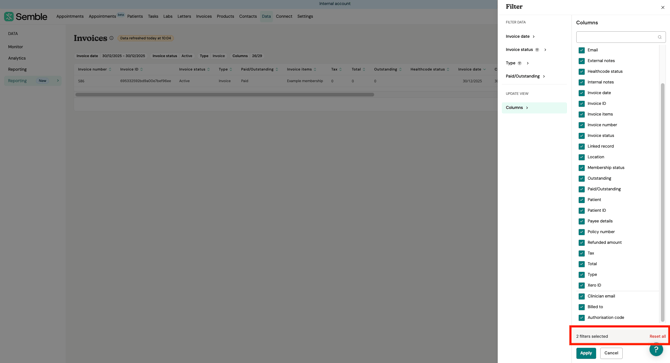Open the Labs menu
Screen dimensions: 670x363
[x=168, y=16]
